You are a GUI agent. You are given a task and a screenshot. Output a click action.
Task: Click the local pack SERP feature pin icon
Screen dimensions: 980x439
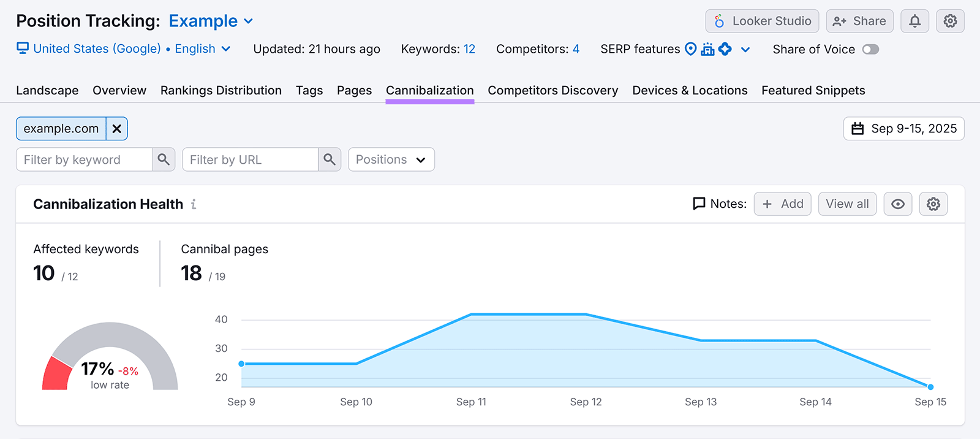(x=690, y=49)
